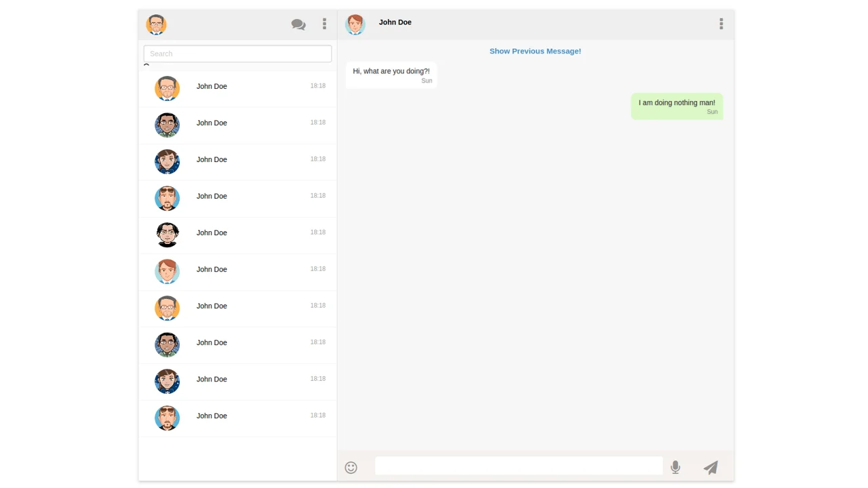Click the emoji smiley icon in the message bar
The width and height of the screenshot is (868, 488).
(x=351, y=467)
